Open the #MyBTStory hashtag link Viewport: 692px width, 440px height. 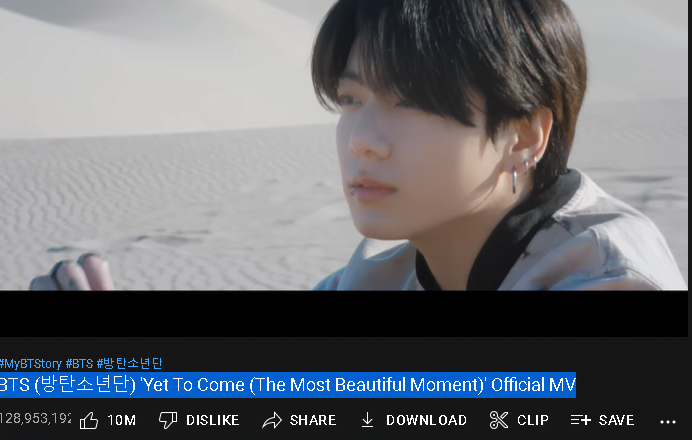pos(30,364)
